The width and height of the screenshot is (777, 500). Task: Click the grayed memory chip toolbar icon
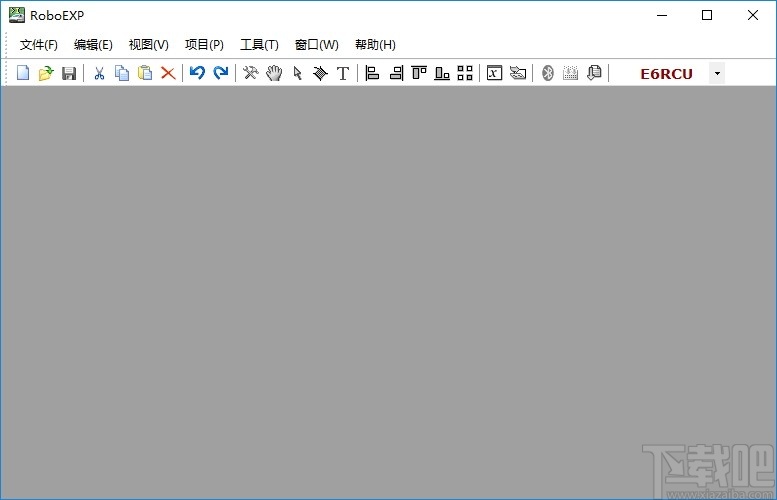(x=570, y=73)
